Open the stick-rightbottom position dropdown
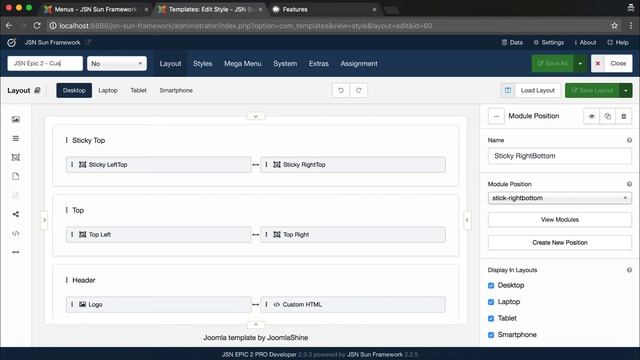This screenshot has width=640, height=360. click(560, 198)
